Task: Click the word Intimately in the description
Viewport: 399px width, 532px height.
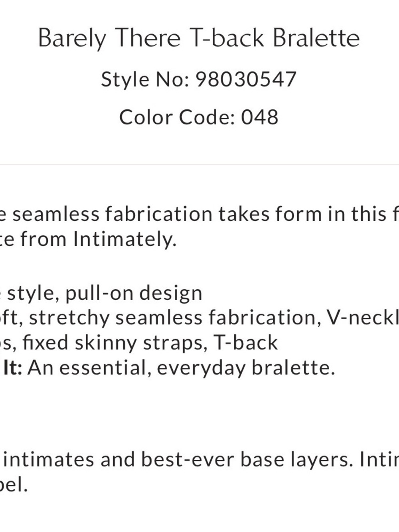Action: coord(124,239)
